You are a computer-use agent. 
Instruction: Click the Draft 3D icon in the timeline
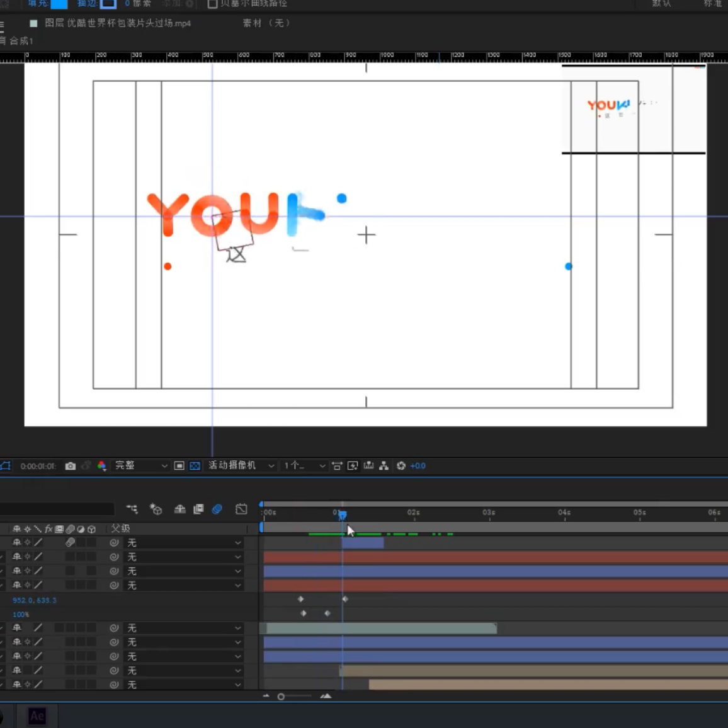pos(156,509)
